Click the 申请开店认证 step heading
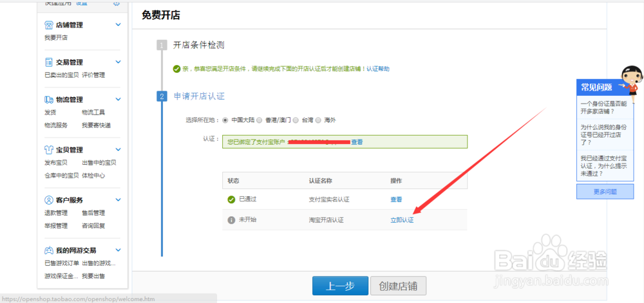Viewport: 644px width, 303px height. pyautogui.click(x=199, y=96)
